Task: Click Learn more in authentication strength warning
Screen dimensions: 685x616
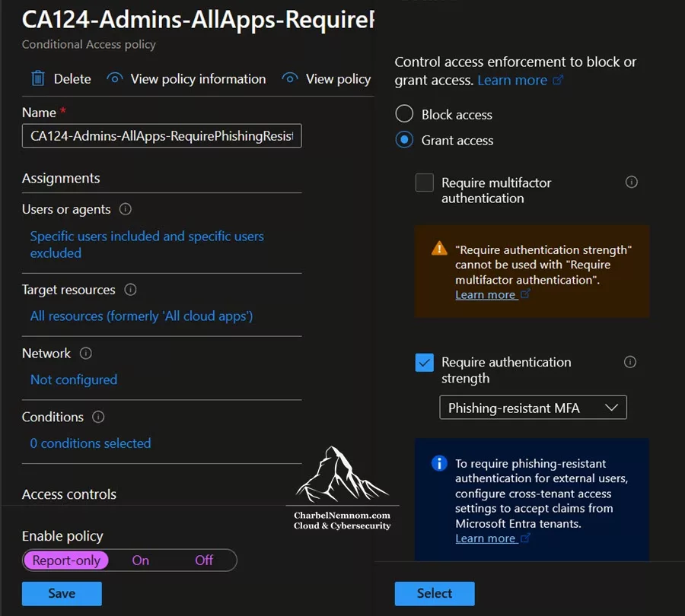Action: [x=485, y=294]
